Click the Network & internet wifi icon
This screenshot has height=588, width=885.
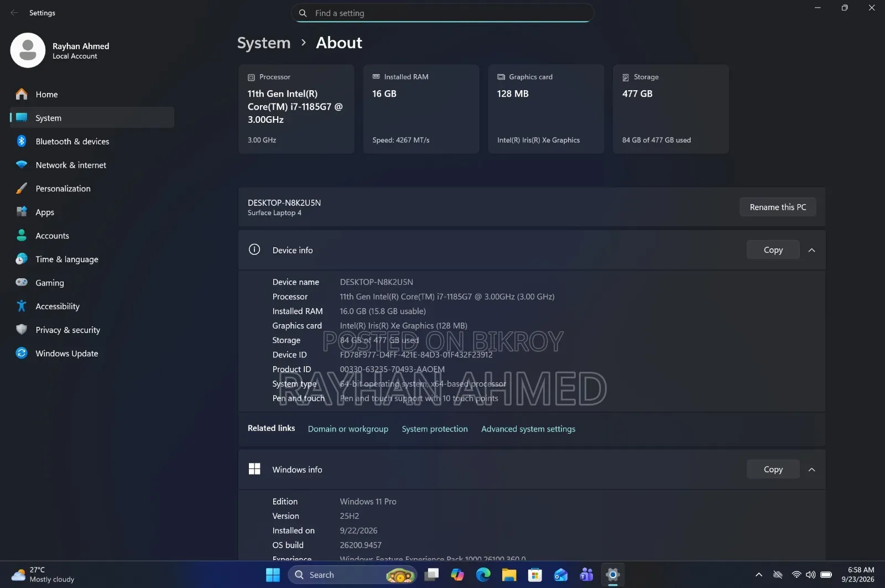(x=22, y=165)
